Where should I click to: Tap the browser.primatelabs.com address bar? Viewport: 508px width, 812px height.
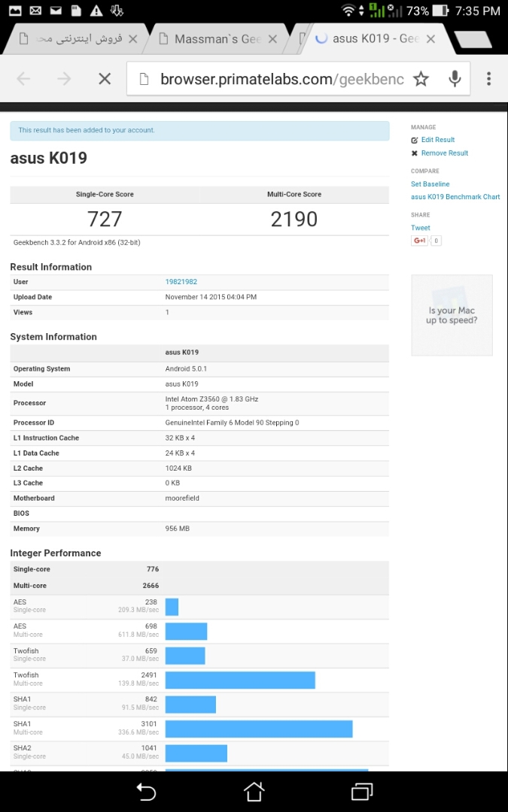[x=281, y=79]
